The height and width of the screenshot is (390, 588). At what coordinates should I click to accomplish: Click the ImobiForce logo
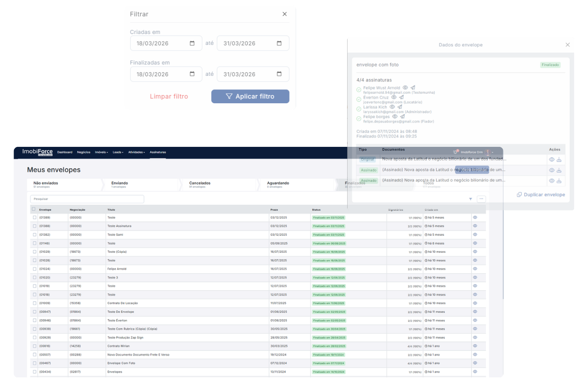(x=37, y=152)
